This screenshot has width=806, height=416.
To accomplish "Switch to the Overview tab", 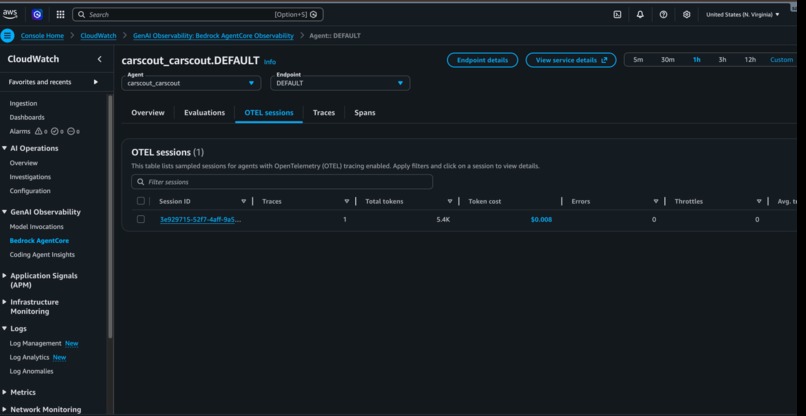I will click(148, 113).
